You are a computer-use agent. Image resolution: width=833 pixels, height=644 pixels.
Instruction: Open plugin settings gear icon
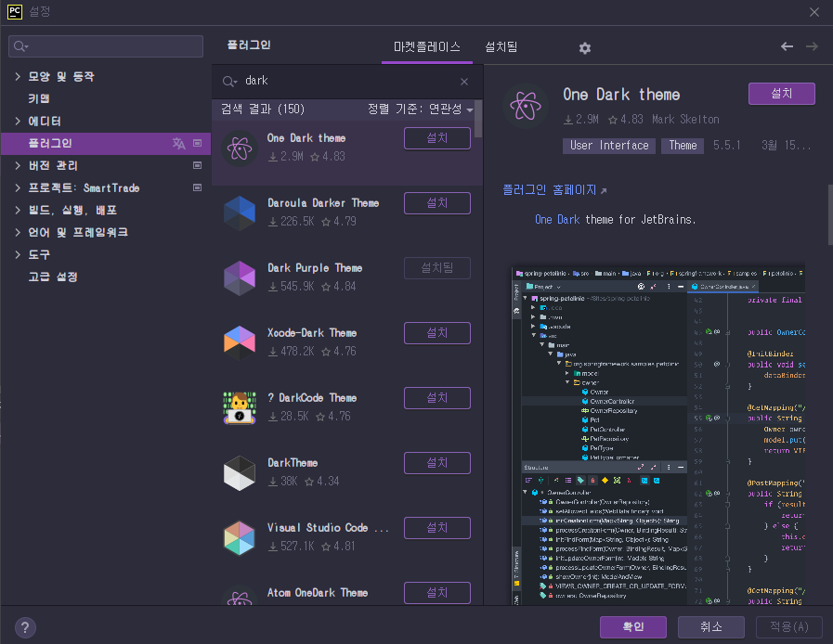click(585, 47)
